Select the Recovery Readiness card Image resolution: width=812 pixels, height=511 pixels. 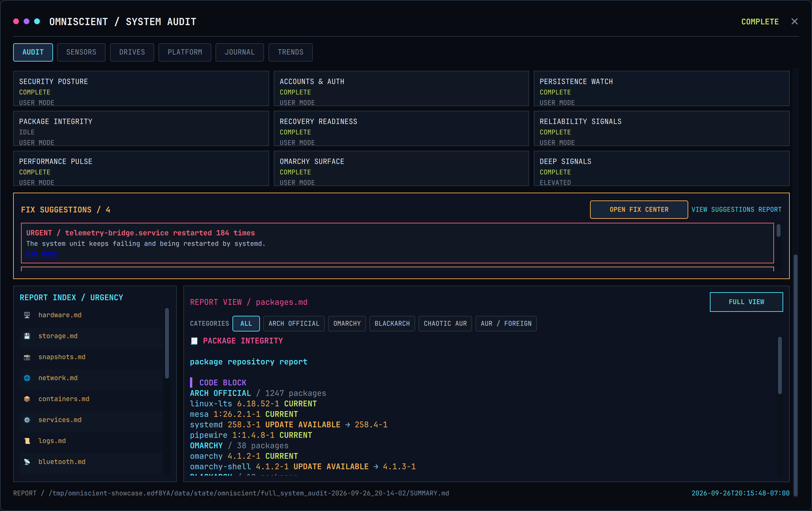401,128
